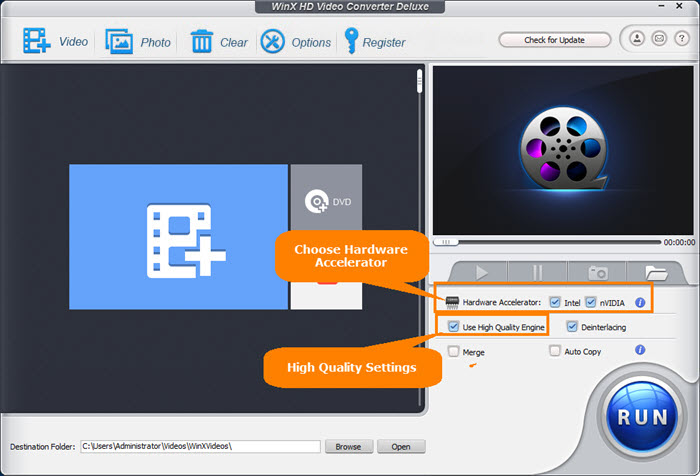Click the "Register" toolbar label

(x=383, y=42)
